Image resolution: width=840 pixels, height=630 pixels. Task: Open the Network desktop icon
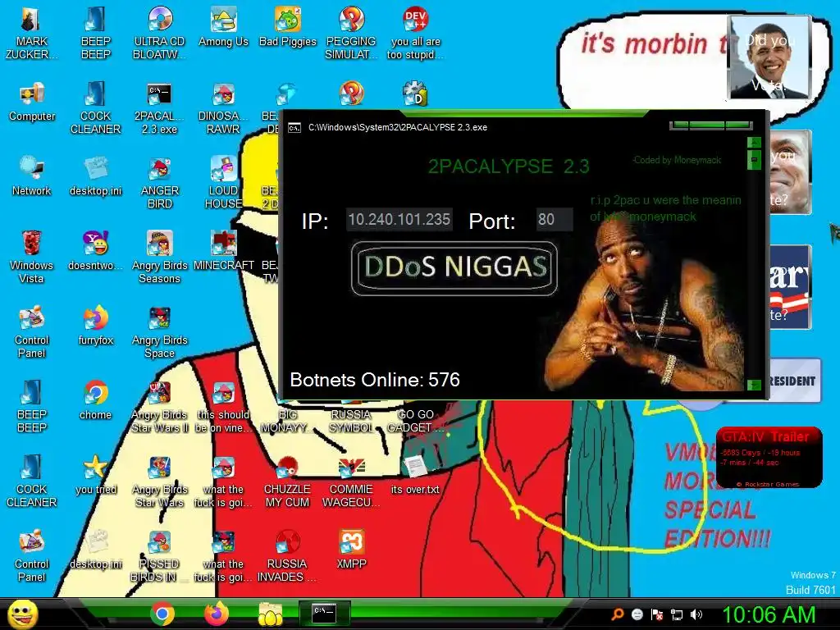pos(32,176)
